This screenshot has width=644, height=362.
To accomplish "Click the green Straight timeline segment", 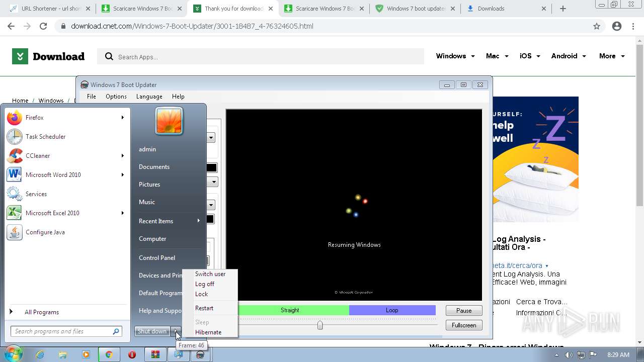I will [x=290, y=310].
